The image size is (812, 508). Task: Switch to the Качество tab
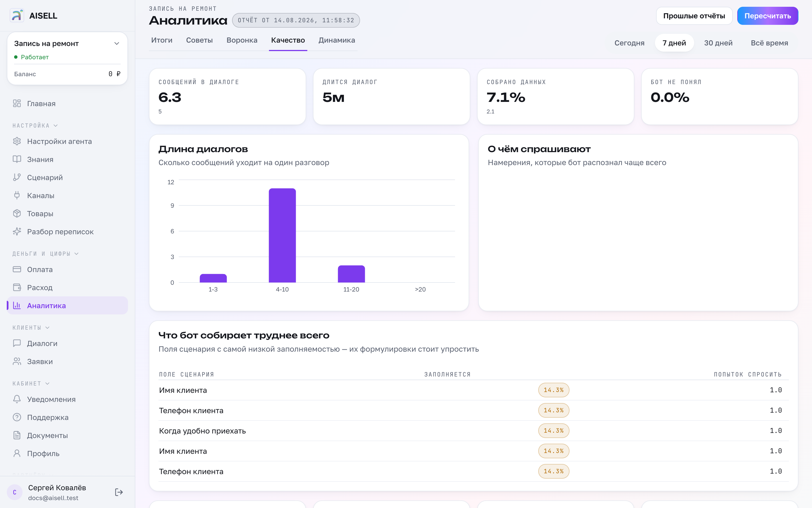click(288, 40)
